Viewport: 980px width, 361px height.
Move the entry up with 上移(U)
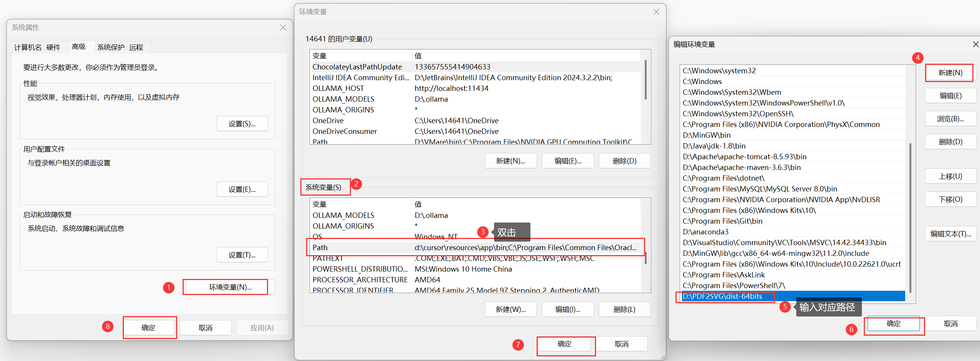pyautogui.click(x=950, y=176)
